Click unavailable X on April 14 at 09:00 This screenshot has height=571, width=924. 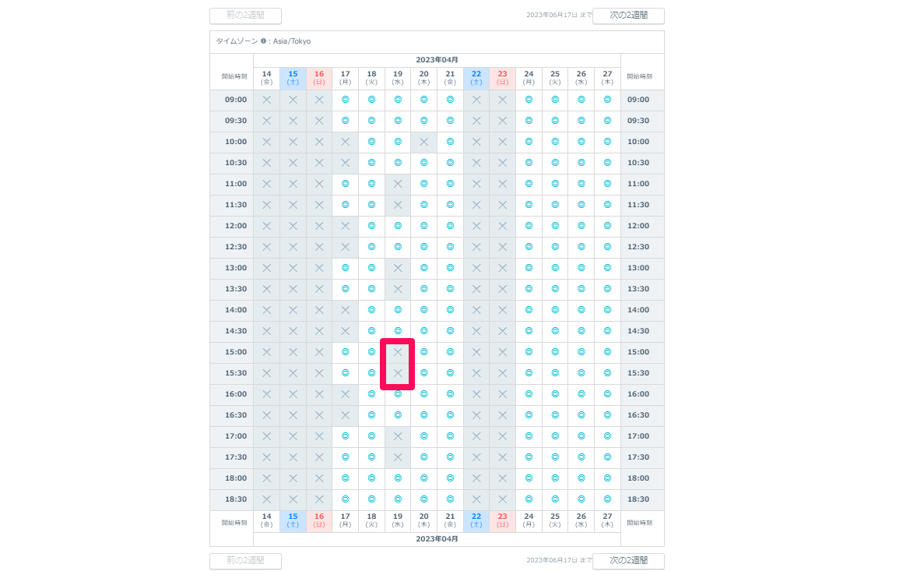pyautogui.click(x=267, y=100)
